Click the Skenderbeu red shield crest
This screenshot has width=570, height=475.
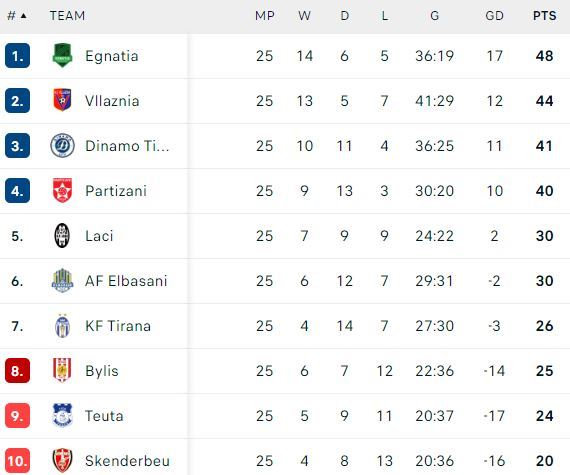(62, 460)
